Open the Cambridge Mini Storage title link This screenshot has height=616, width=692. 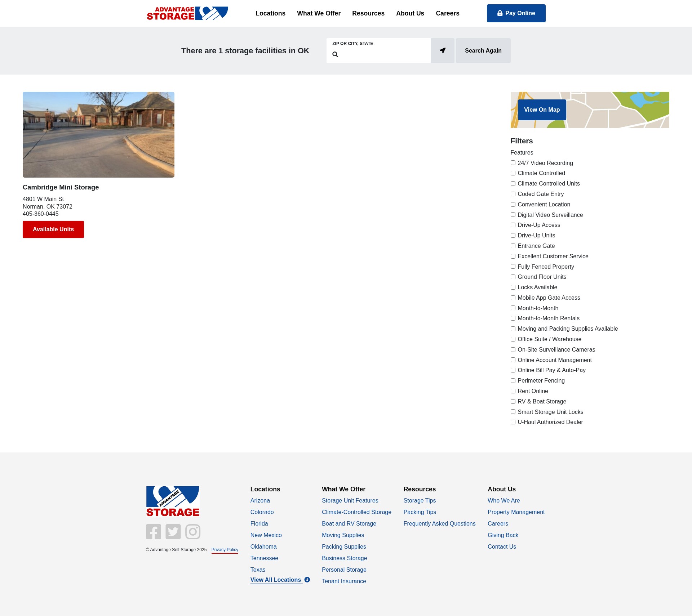tap(61, 187)
